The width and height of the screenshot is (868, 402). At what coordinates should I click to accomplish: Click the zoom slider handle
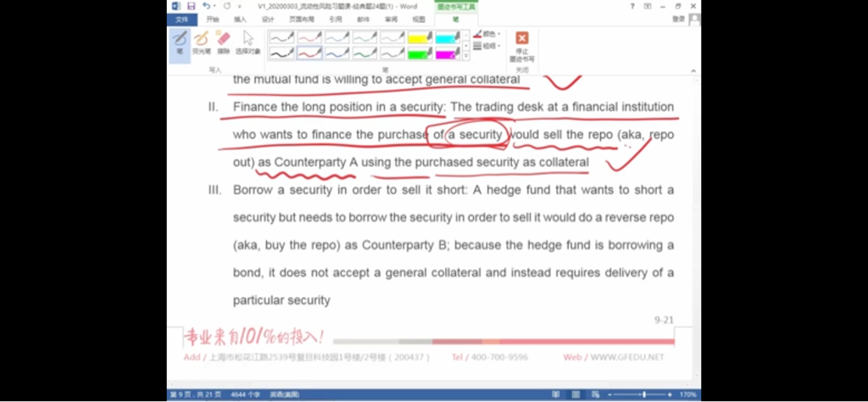[x=644, y=395]
